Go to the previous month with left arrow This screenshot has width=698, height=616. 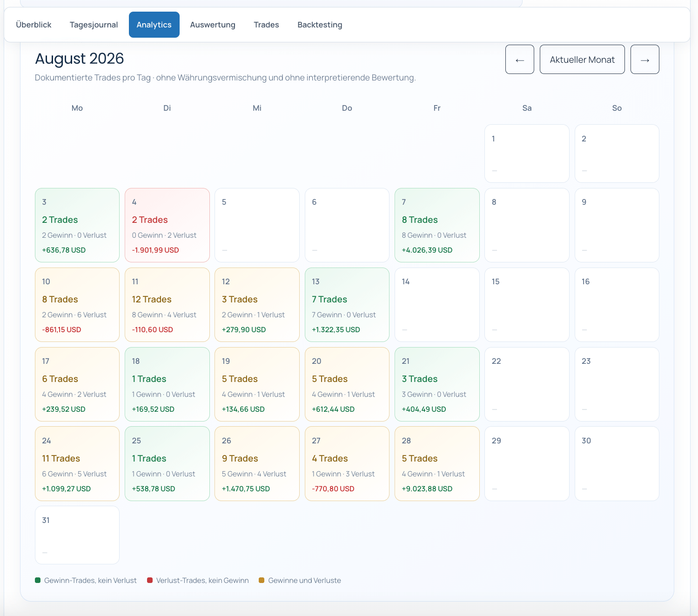[520, 60]
